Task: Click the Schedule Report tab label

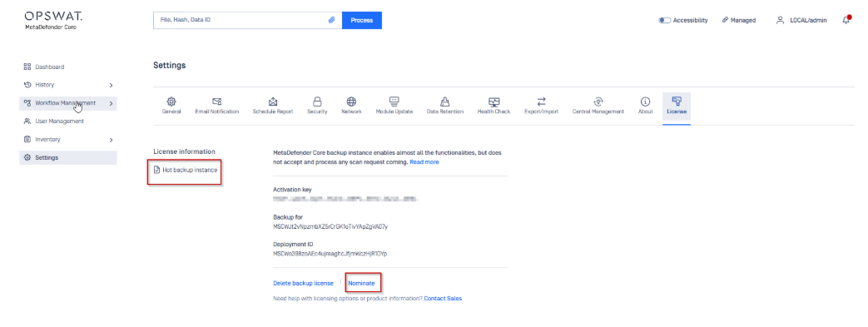Action: point(273,111)
